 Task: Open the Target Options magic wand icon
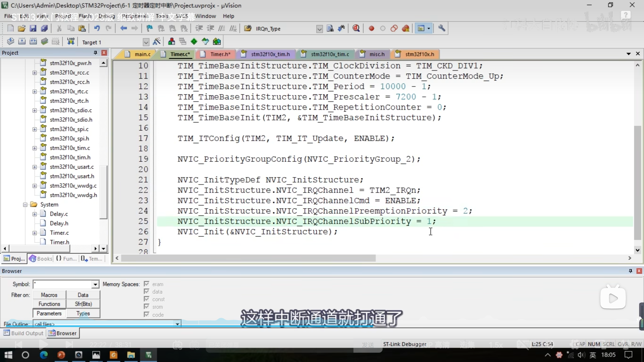coord(156,41)
